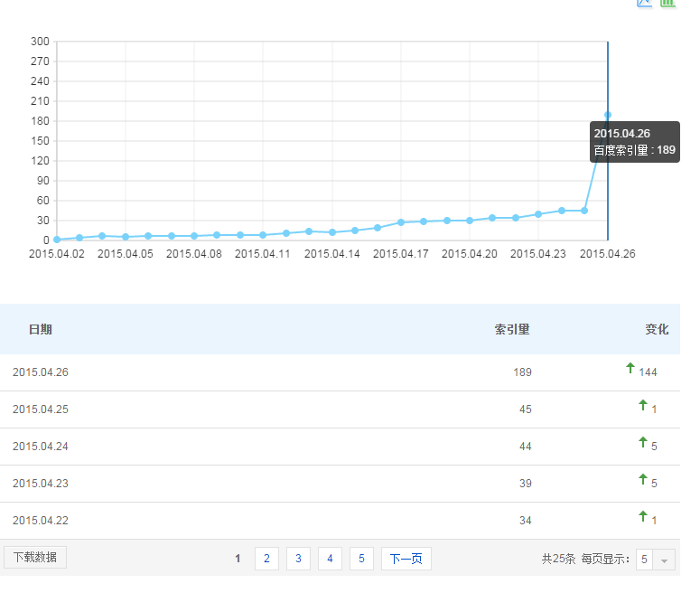700x593 pixels.
Task: Click green up arrow in 2015.04.22 row
Action: coord(643,516)
